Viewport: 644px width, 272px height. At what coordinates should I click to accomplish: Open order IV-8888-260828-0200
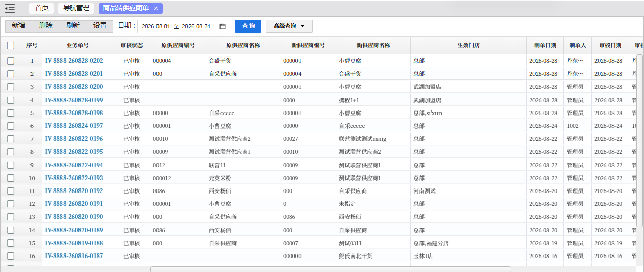[74, 87]
